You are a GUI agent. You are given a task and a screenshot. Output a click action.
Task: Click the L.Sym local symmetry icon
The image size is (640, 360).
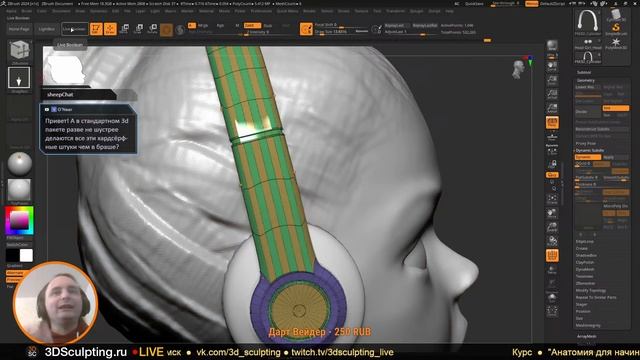click(x=552, y=151)
